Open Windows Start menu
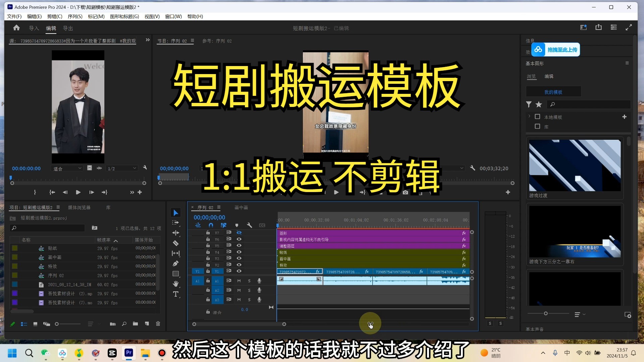This screenshot has height=362, width=644. pos(12,353)
